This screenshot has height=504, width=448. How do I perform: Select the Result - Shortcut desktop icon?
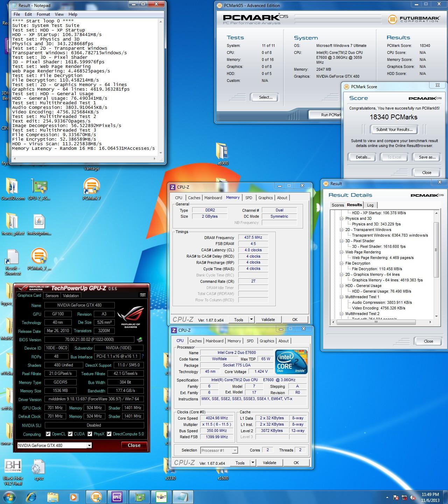click(13, 262)
